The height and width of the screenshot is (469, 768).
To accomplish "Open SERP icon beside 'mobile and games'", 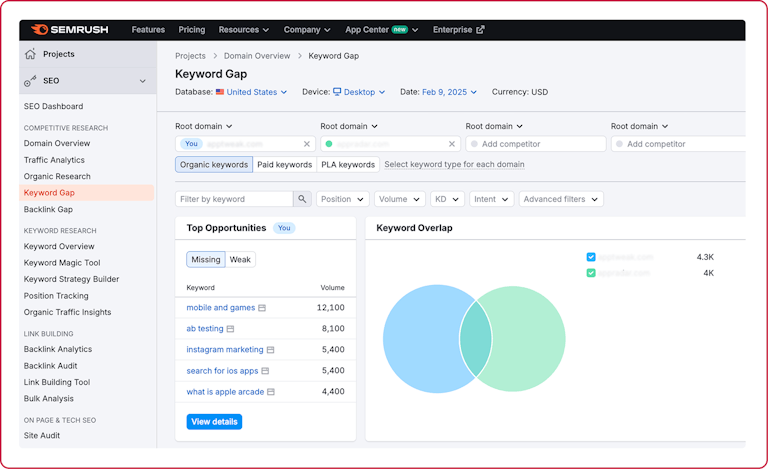I will [x=262, y=308].
